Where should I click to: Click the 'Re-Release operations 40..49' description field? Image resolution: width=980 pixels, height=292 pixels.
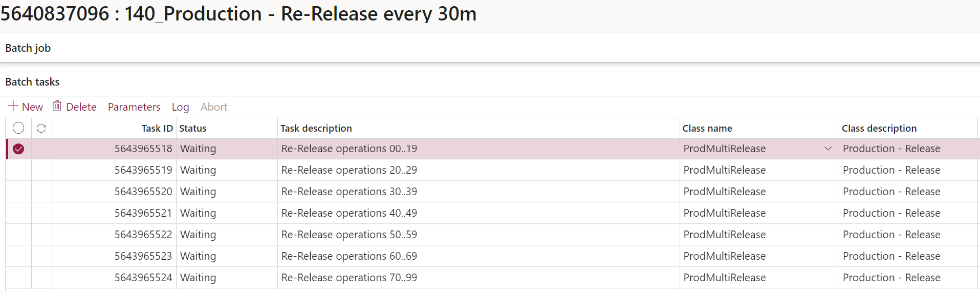349,213
